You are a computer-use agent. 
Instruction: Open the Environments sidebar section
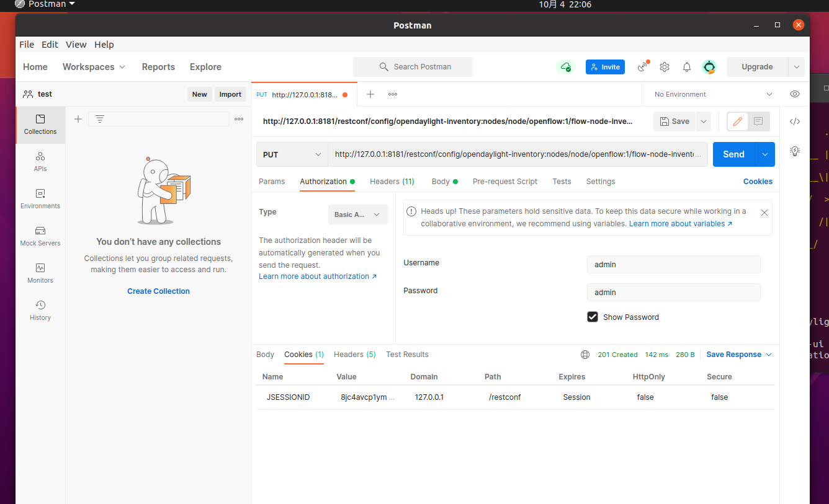(x=40, y=199)
